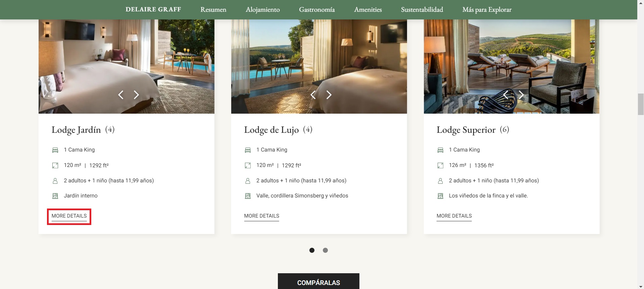The height and width of the screenshot is (289, 644).
Task: Go back in Lodge de Lujo carousel
Action: [x=313, y=95]
